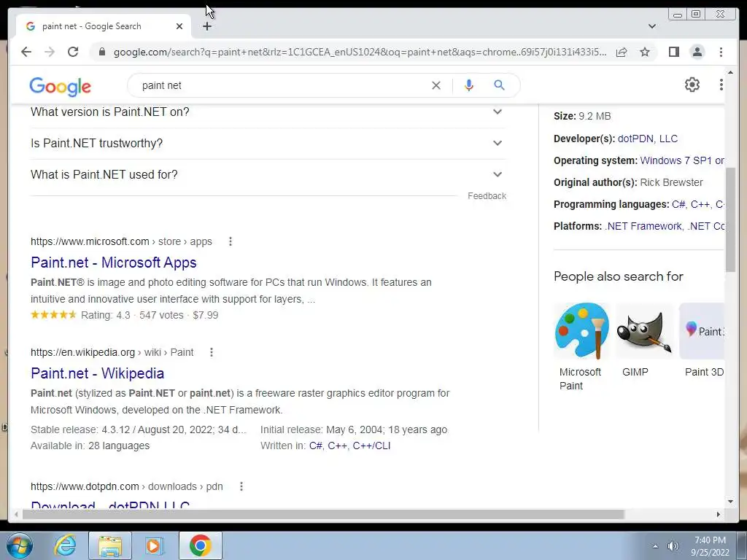Open Google quick settings gear
Image resolution: width=747 pixels, height=560 pixels.
(692, 85)
